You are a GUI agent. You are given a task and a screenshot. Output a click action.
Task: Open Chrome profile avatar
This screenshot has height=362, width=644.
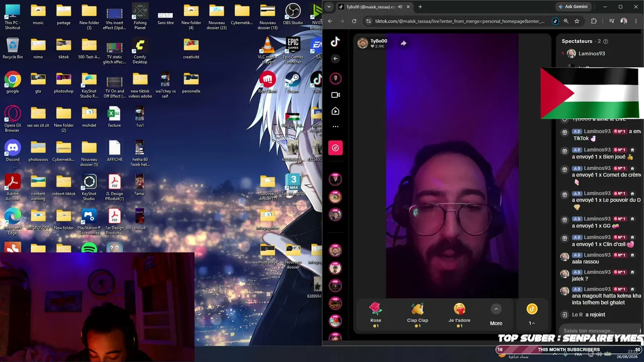pyautogui.click(x=624, y=21)
